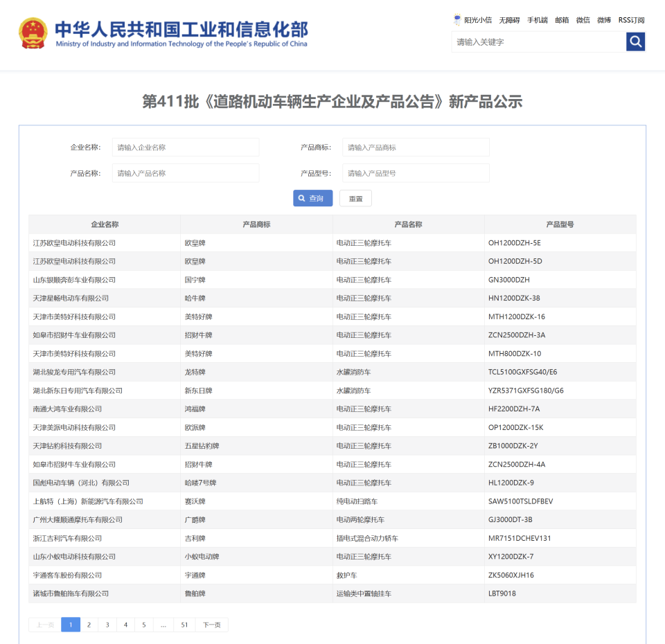This screenshot has width=665, height=644.
Task: Select page 1 in pagination
Action: pyautogui.click(x=71, y=625)
